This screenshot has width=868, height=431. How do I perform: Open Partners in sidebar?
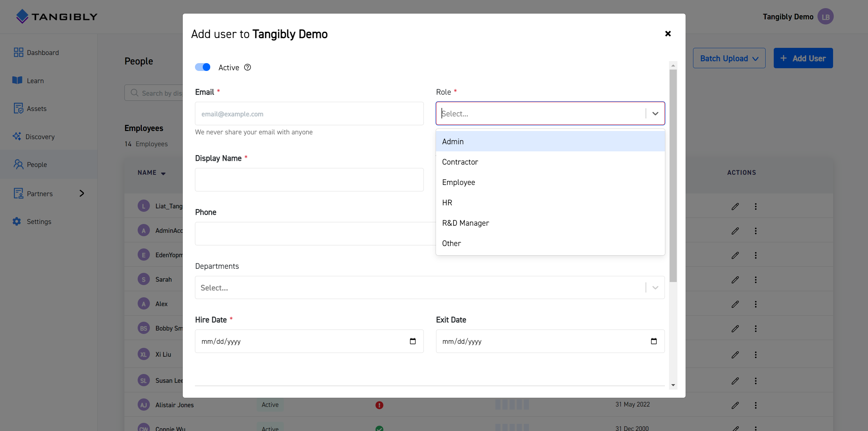(x=33, y=193)
